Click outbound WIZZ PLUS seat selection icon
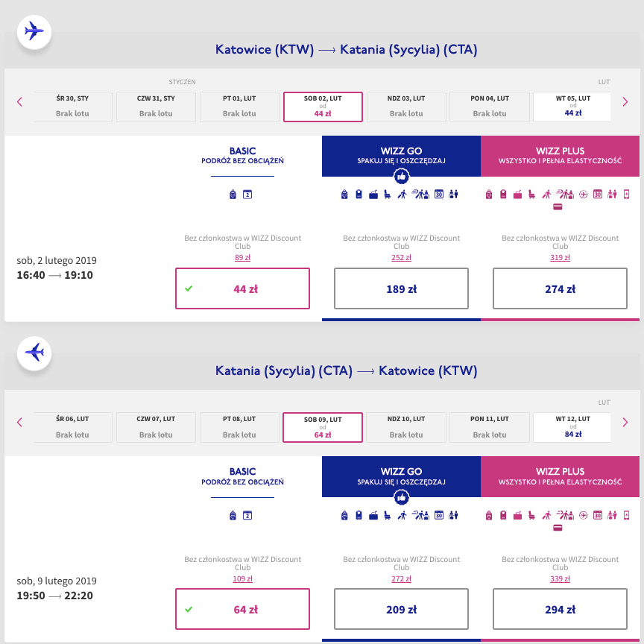The width and height of the screenshot is (644, 644). [531, 195]
